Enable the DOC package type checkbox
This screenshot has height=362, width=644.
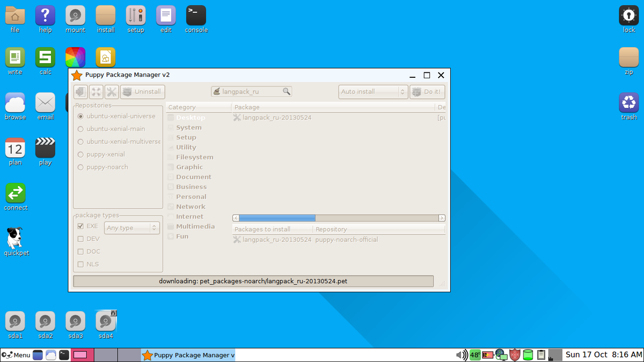pos(80,252)
